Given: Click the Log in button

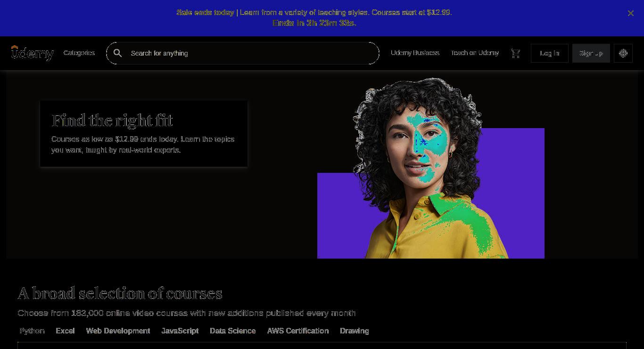Looking at the screenshot, I should pos(550,53).
